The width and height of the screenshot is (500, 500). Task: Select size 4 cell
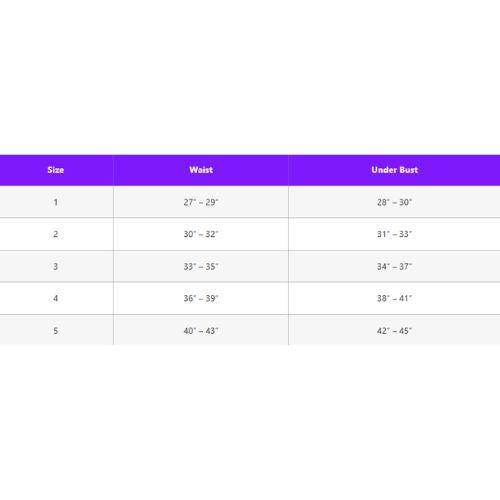point(56,298)
